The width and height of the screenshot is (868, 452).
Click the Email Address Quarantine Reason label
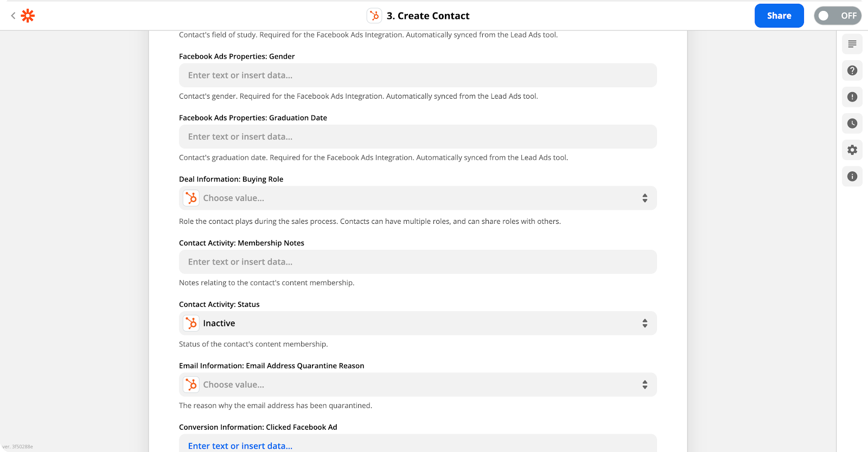pos(271,366)
